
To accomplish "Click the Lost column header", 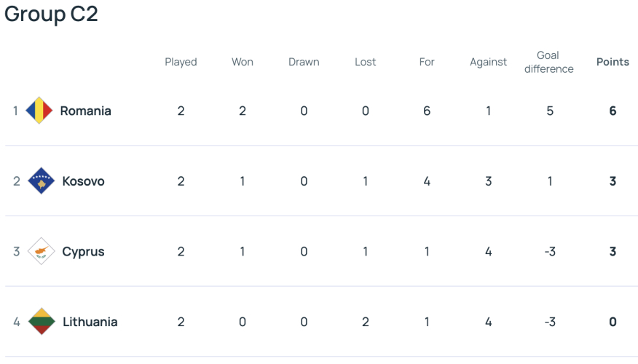I will 366,62.
